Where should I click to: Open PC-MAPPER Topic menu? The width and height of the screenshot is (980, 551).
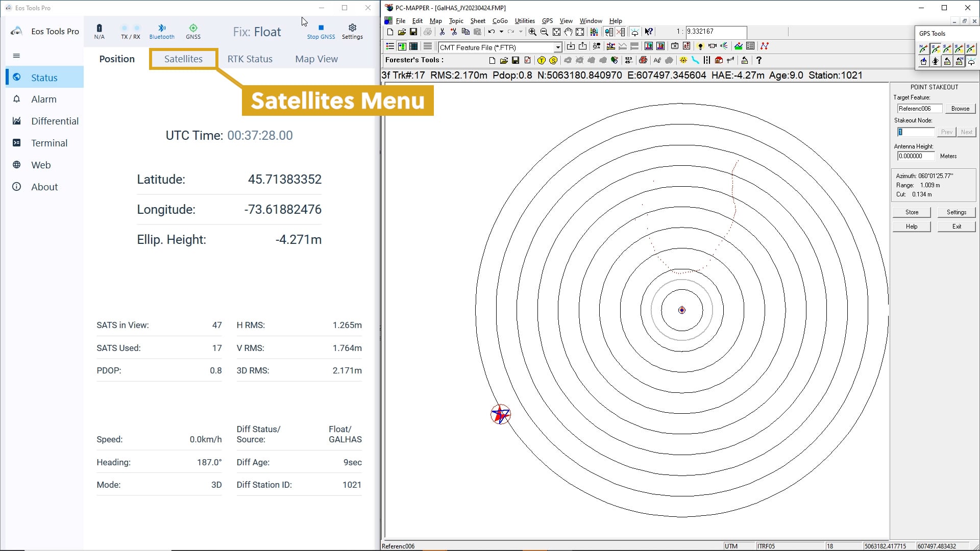[x=456, y=21]
